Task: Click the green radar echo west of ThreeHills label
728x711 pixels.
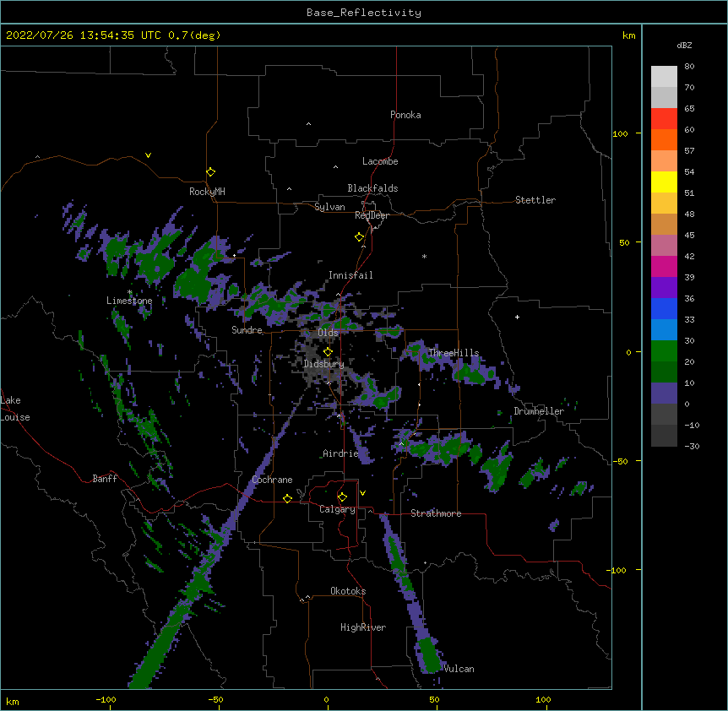Action: 413,349
